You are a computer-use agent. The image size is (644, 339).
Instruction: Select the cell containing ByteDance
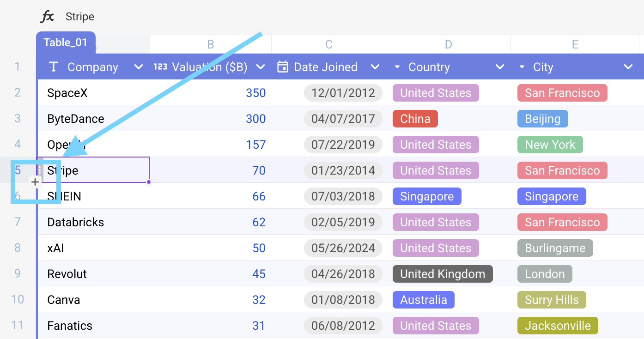(75, 118)
